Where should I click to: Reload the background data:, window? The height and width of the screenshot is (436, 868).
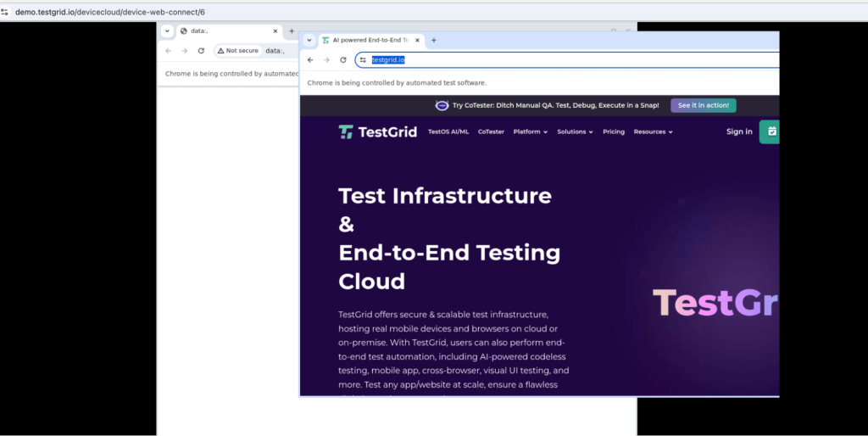tap(201, 51)
